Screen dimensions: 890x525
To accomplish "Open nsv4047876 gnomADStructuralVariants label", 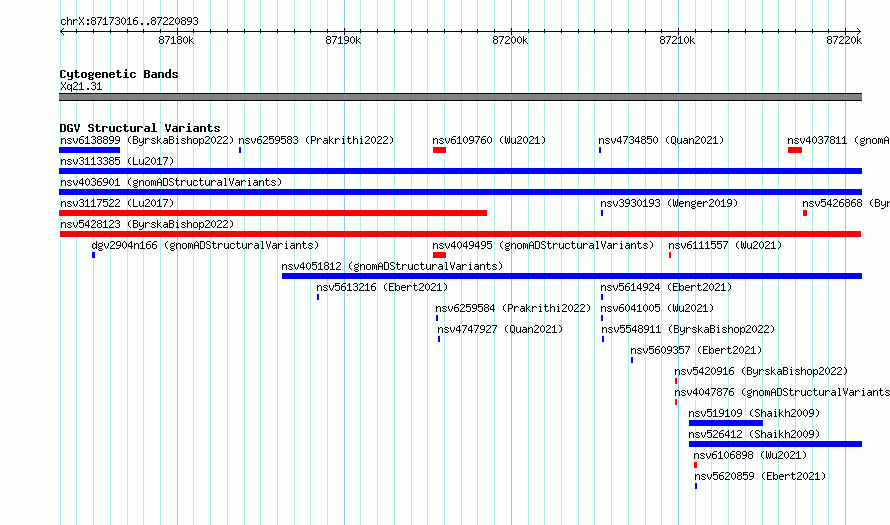I will pyautogui.click(x=782, y=392).
